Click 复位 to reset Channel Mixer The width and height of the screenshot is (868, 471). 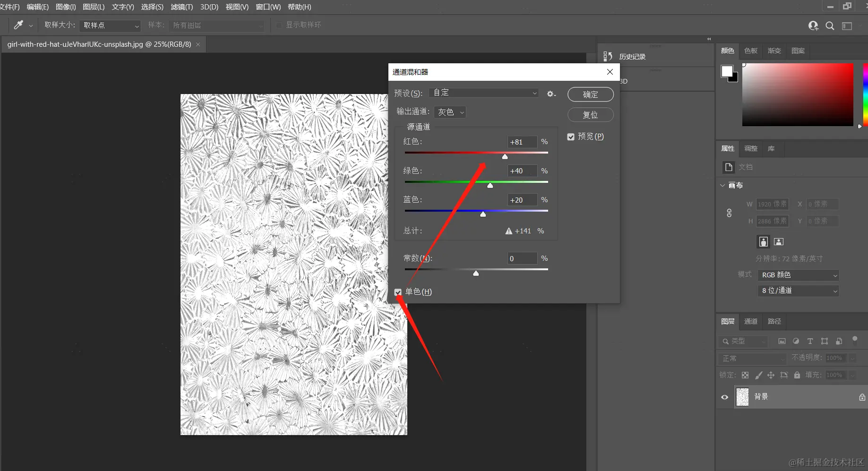591,115
